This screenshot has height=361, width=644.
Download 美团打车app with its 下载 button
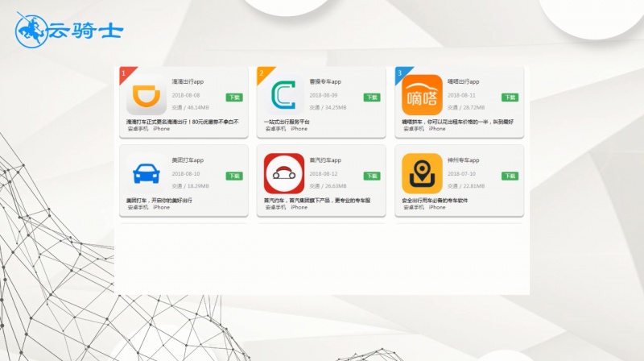click(x=234, y=176)
